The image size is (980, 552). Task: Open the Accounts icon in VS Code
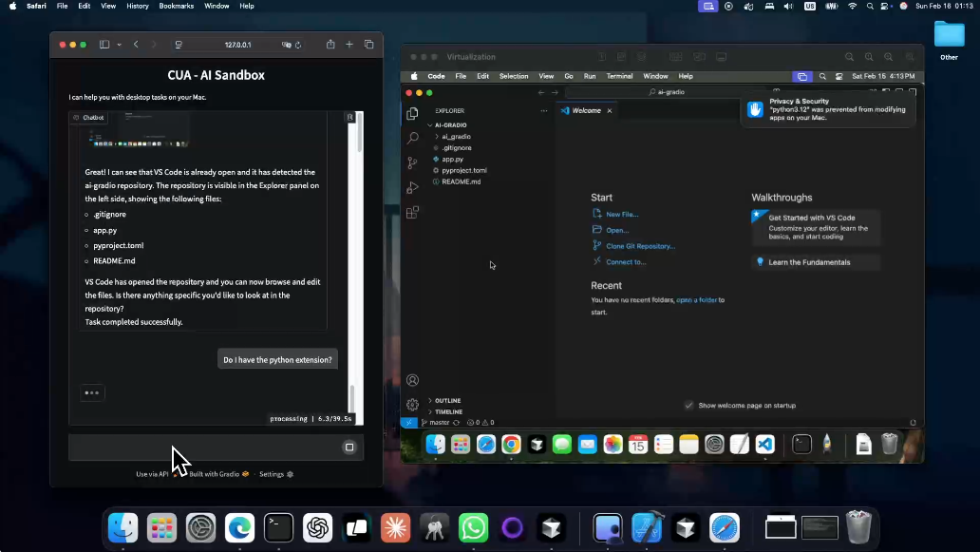tap(412, 380)
